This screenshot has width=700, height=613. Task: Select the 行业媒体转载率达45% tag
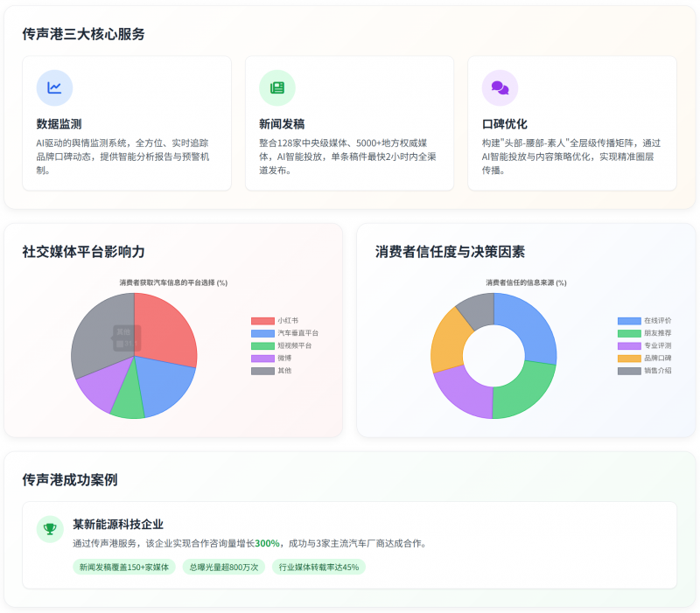[318, 567]
